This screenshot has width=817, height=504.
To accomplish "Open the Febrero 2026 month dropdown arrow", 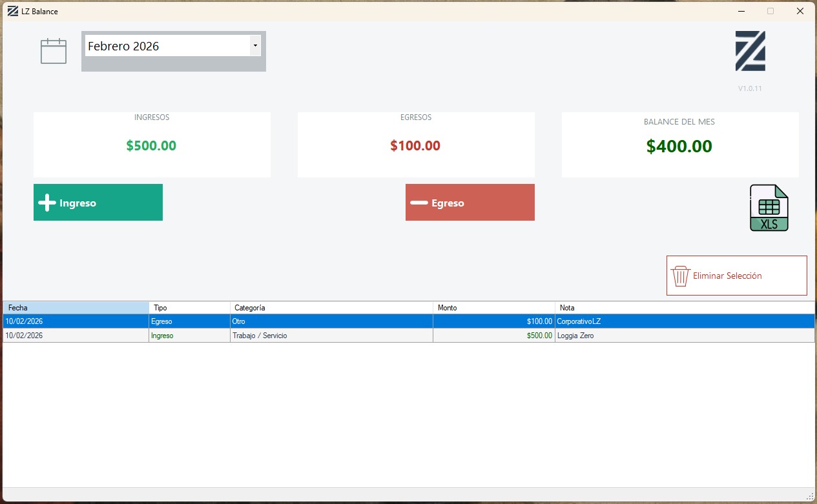I will (x=255, y=46).
